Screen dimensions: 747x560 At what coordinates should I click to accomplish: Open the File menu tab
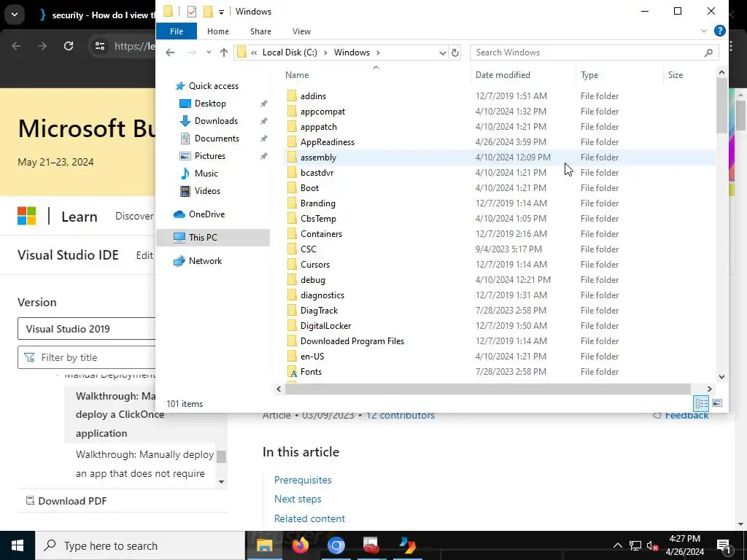(177, 31)
